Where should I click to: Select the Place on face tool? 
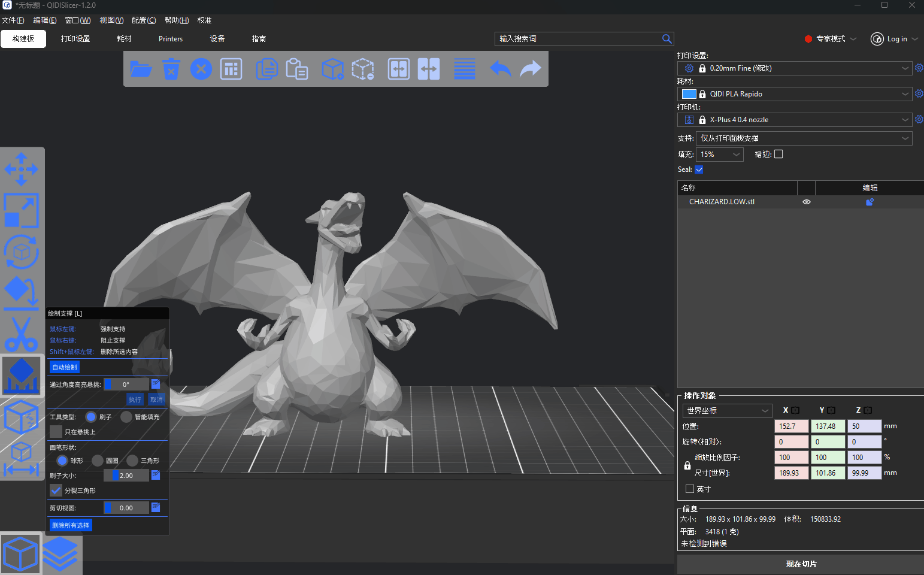tap(21, 293)
